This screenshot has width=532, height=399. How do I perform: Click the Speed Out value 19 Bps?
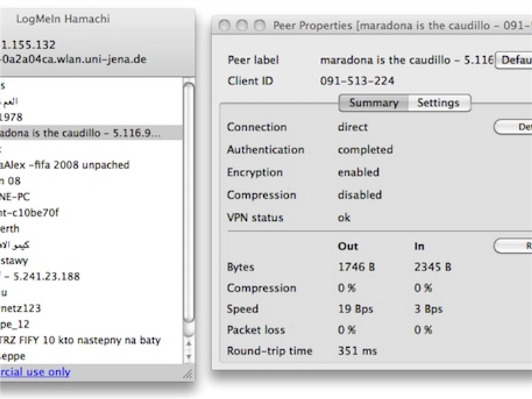[355, 309]
